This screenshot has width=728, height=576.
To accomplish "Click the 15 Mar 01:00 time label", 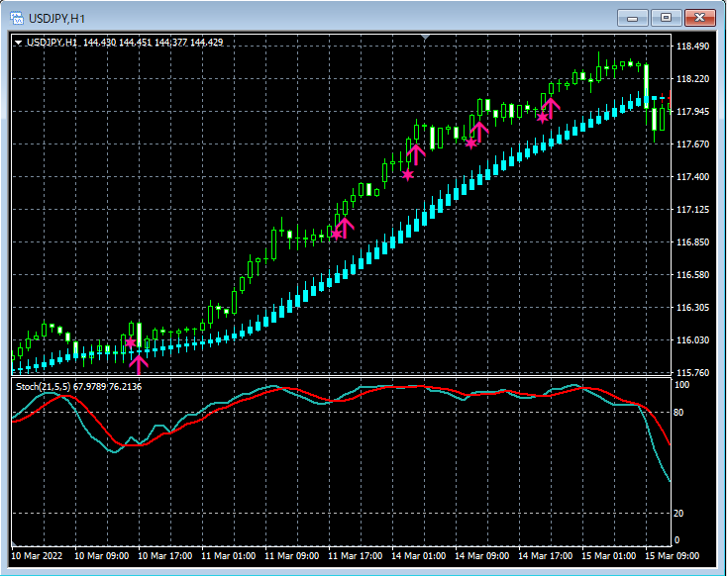I will tap(609, 555).
